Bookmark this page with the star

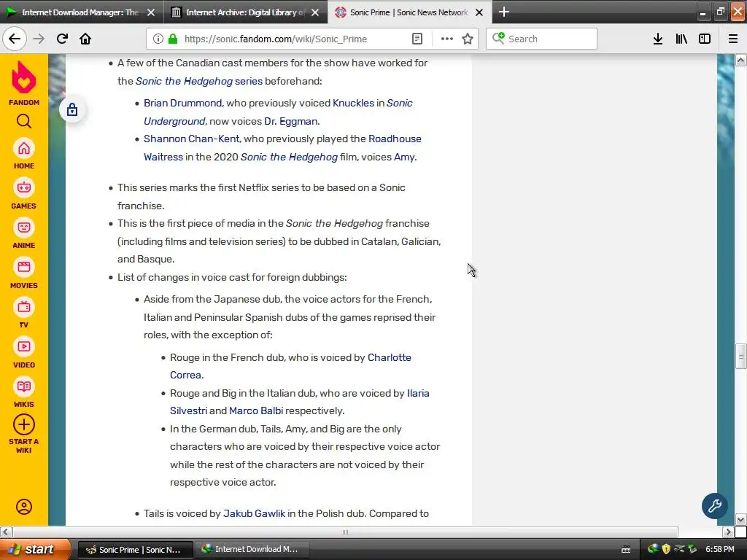point(468,39)
